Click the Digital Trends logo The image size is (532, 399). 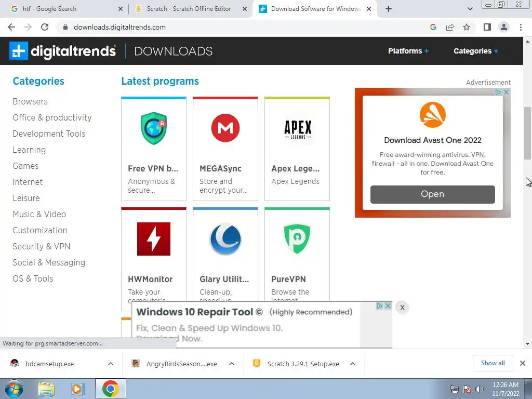[x=62, y=51]
